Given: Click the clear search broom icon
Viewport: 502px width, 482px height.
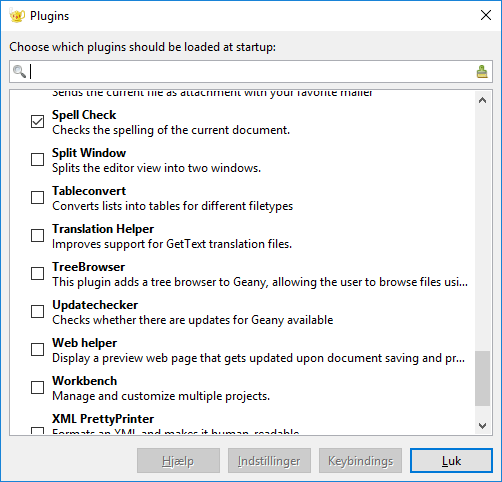Looking at the screenshot, I should click(482, 72).
